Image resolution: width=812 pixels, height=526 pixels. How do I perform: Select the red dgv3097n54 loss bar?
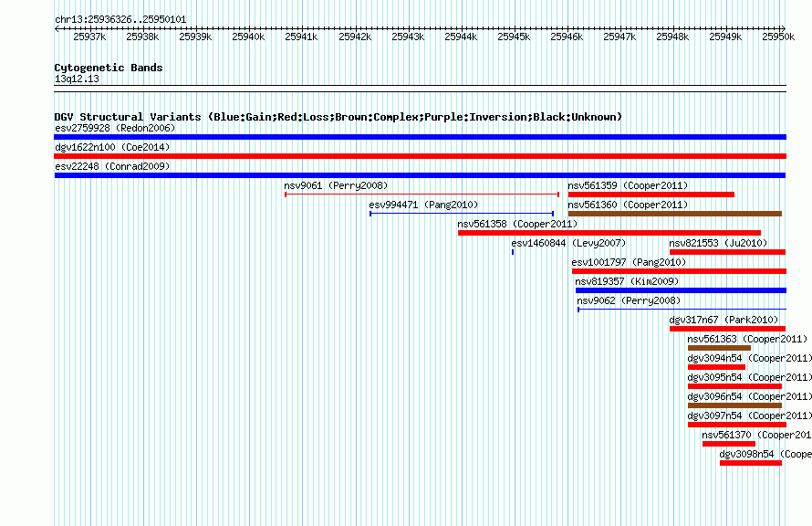coord(737,425)
